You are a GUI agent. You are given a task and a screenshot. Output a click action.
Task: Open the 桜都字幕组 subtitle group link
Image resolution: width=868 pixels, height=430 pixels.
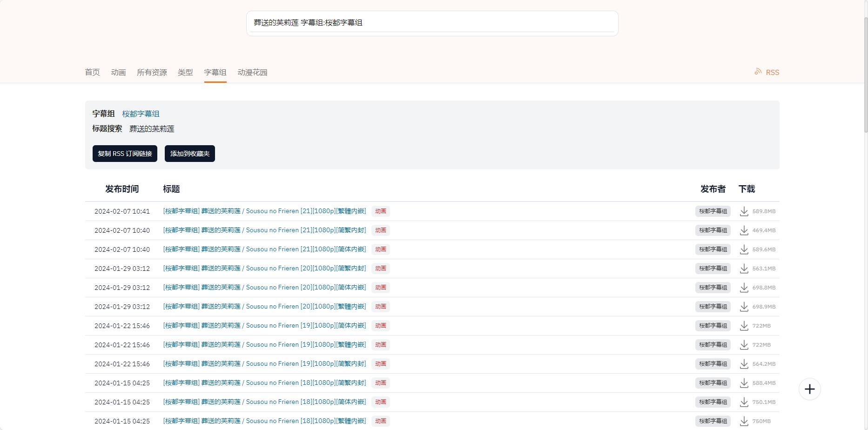141,114
